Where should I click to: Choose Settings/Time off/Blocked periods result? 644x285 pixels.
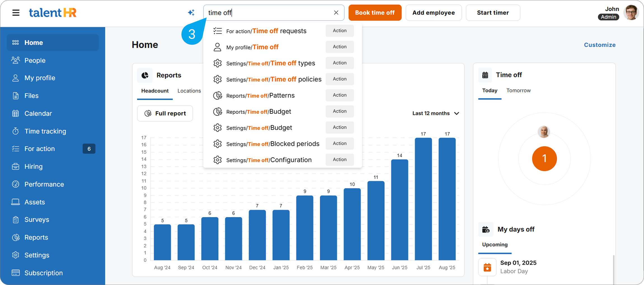click(x=272, y=144)
